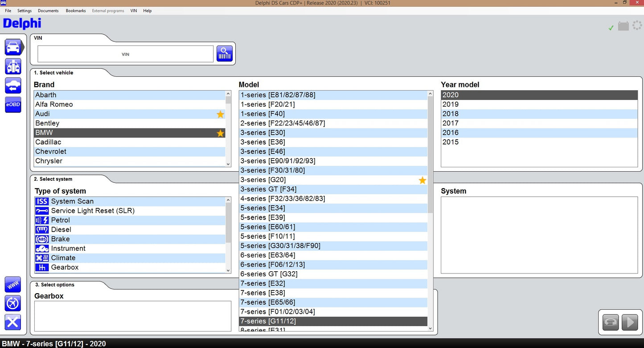Select Chrysler brand
The width and height of the screenshot is (644, 348).
[x=130, y=161]
